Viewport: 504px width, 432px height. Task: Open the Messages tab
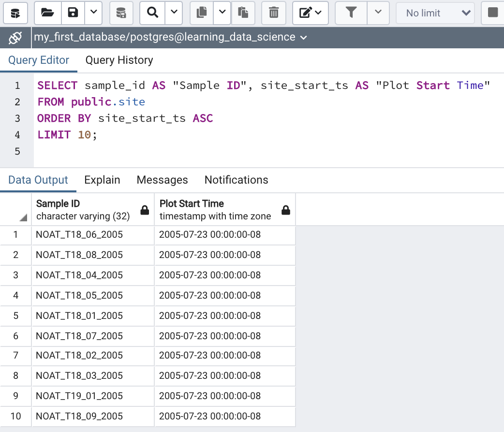click(x=162, y=180)
